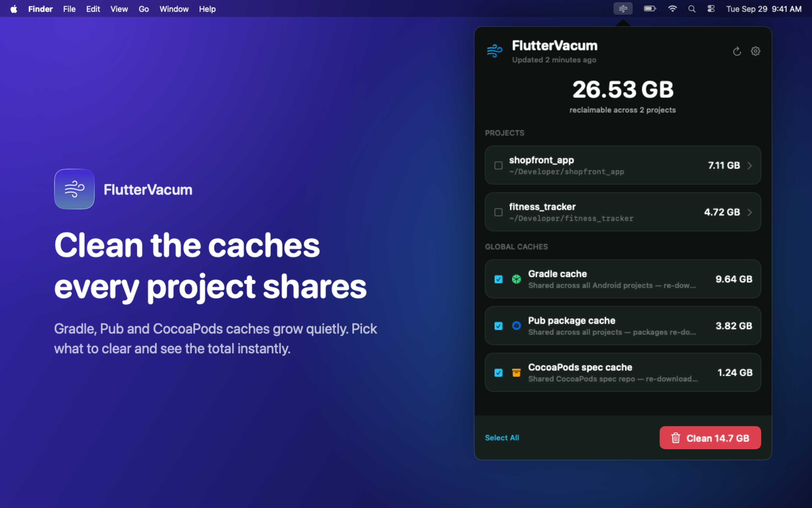Click the 26.53 GB reclaimable total

click(x=623, y=89)
